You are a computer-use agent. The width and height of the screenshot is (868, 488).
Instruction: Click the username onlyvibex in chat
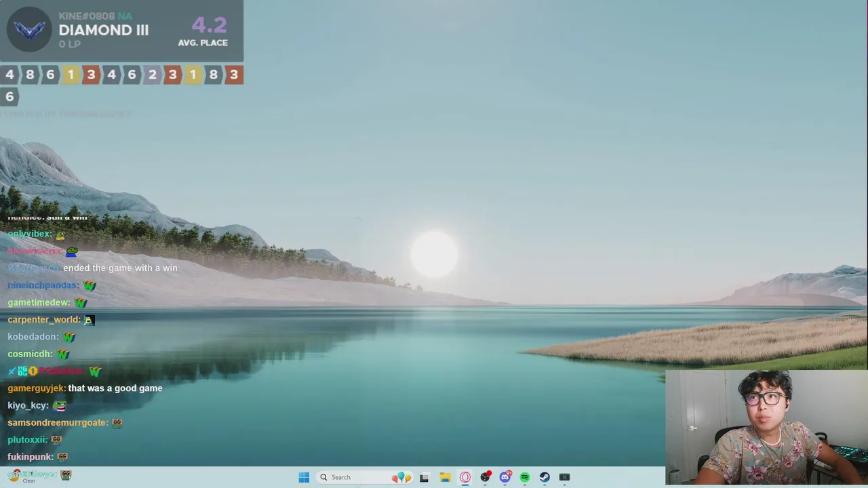(x=30, y=234)
